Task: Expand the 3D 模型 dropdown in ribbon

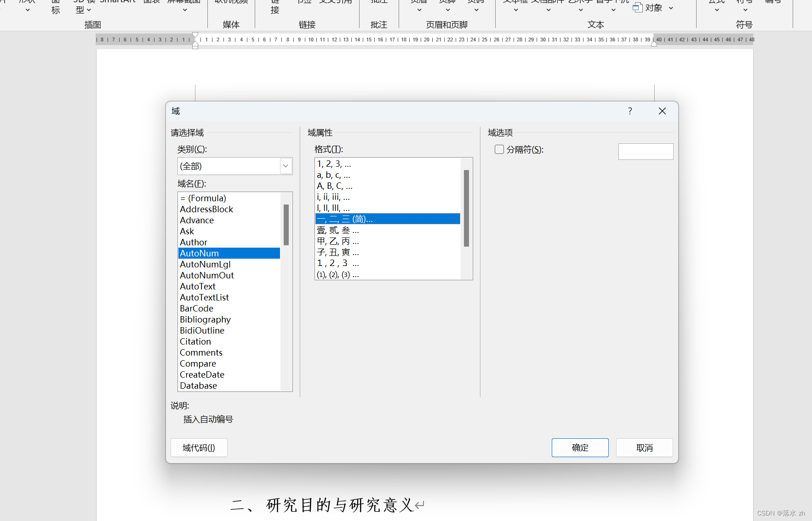Action: pos(89,10)
